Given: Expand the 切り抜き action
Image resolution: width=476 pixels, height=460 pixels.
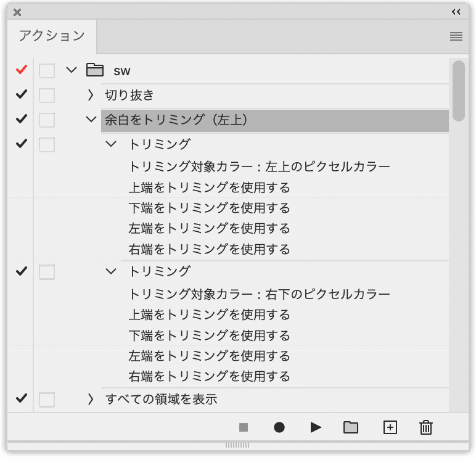Looking at the screenshot, I should (x=90, y=95).
